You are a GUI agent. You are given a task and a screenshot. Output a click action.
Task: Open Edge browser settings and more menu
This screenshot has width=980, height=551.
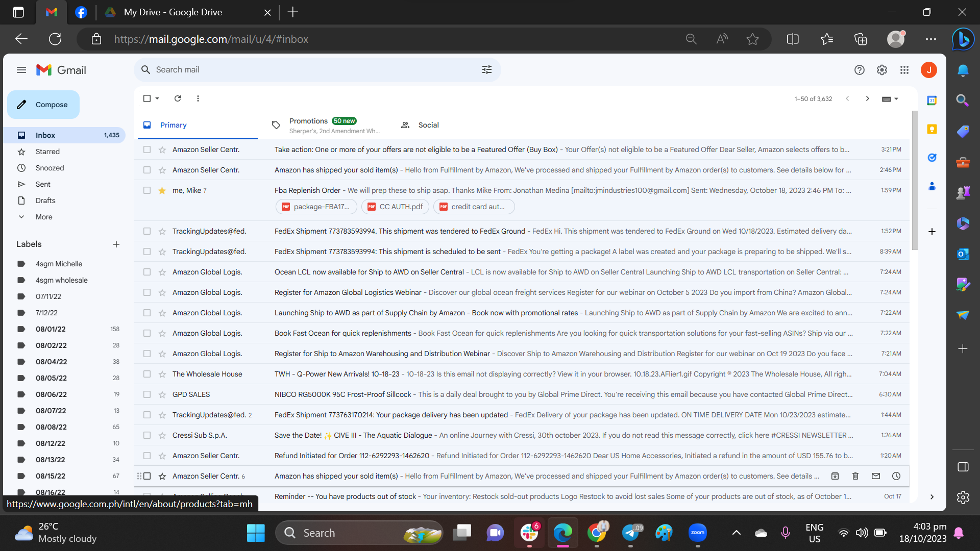[x=931, y=39]
